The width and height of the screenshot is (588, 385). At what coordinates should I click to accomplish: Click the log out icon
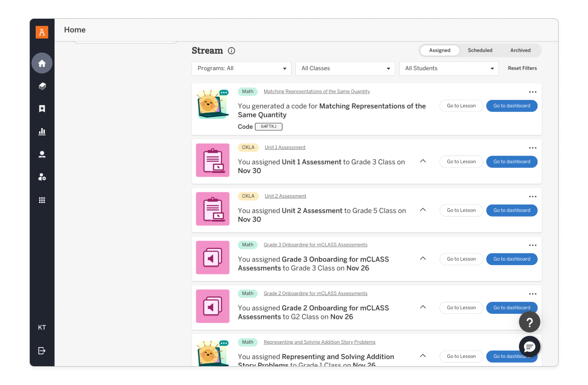(42, 351)
